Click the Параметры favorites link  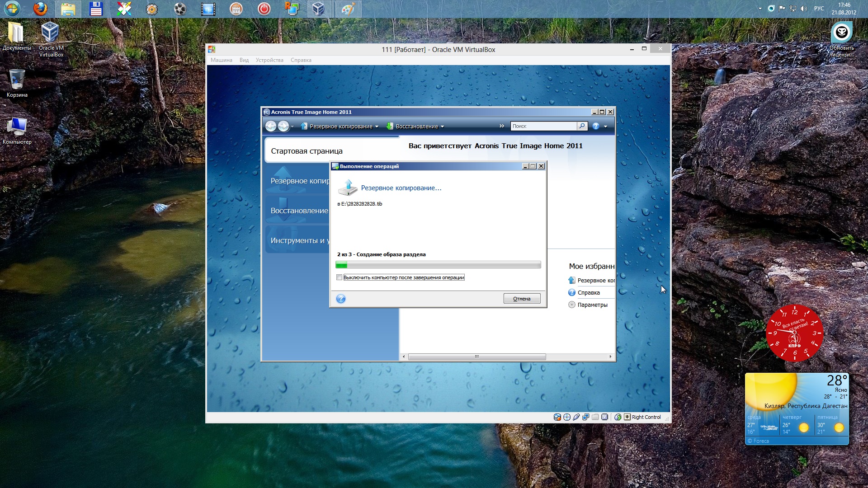[x=588, y=305]
